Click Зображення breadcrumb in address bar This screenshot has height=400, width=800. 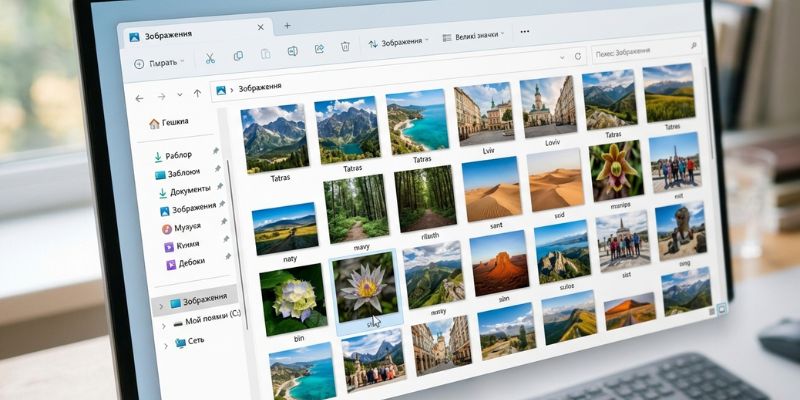[x=260, y=87]
